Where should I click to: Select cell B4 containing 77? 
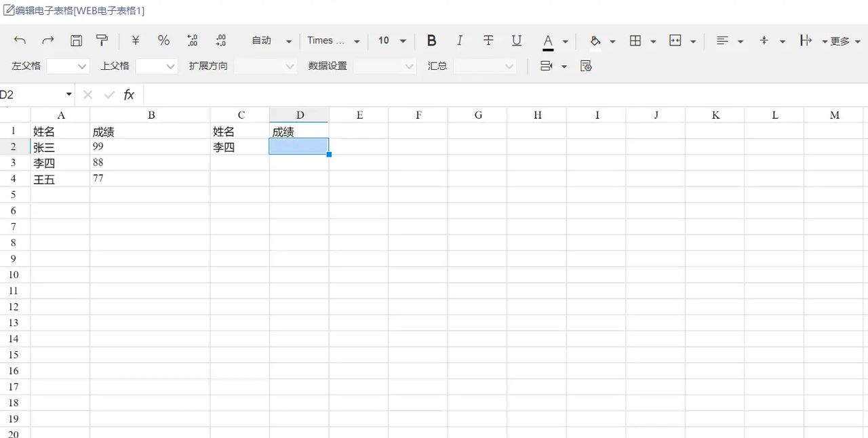pyautogui.click(x=151, y=179)
